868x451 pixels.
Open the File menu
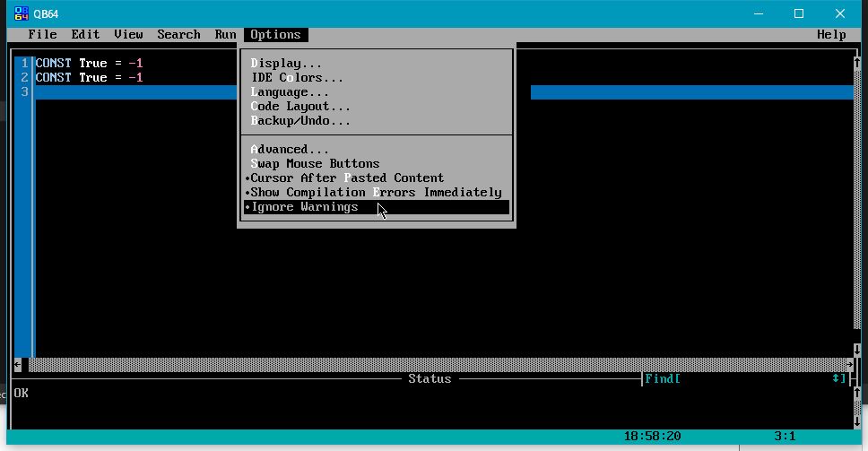42,35
